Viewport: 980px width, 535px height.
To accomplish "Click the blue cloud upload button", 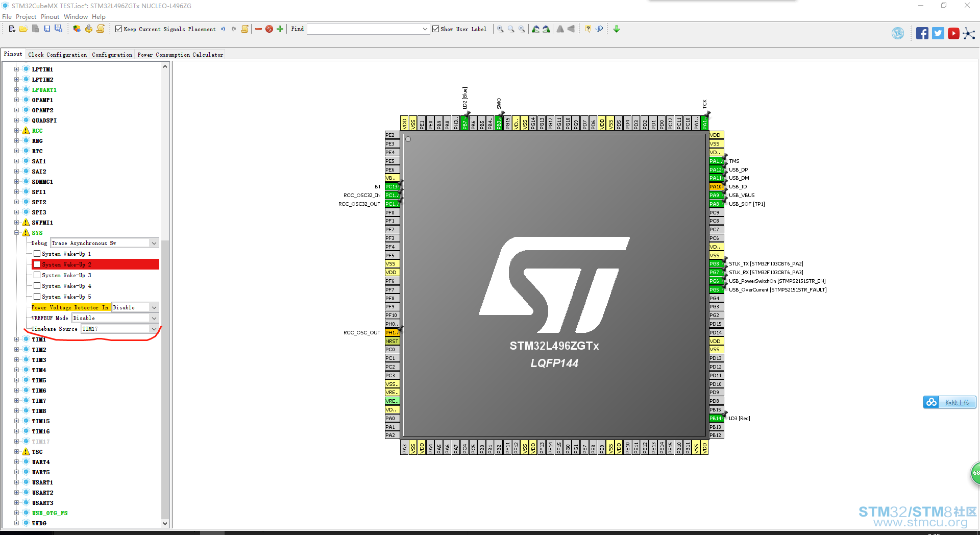I will [949, 402].
